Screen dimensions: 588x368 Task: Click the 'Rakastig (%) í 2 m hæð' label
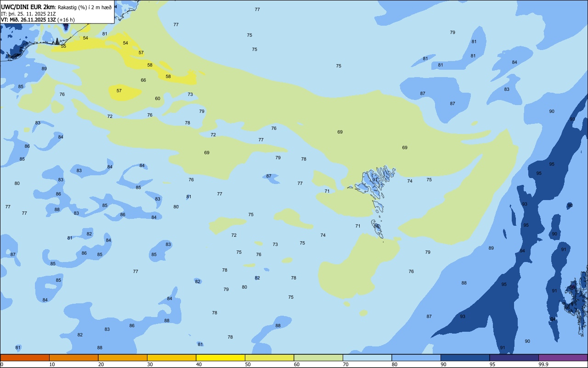pyautogui.click(x=85, y=7)
